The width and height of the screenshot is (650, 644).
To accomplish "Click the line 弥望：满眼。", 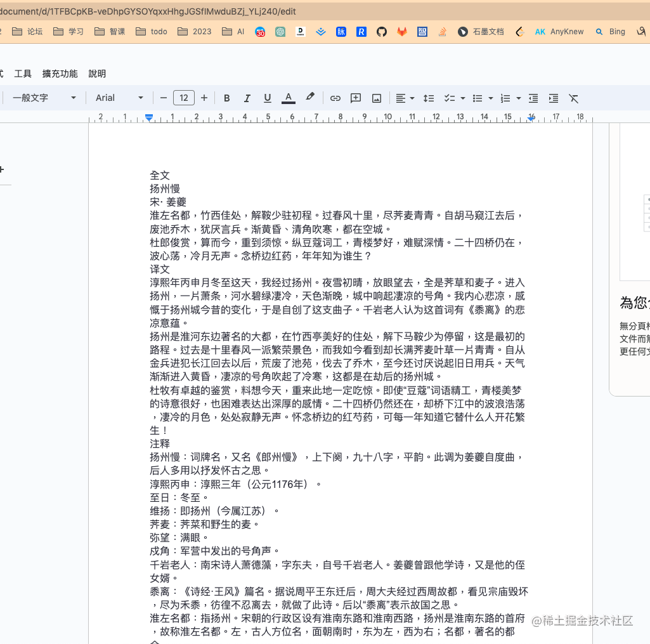I will (179, 538).
